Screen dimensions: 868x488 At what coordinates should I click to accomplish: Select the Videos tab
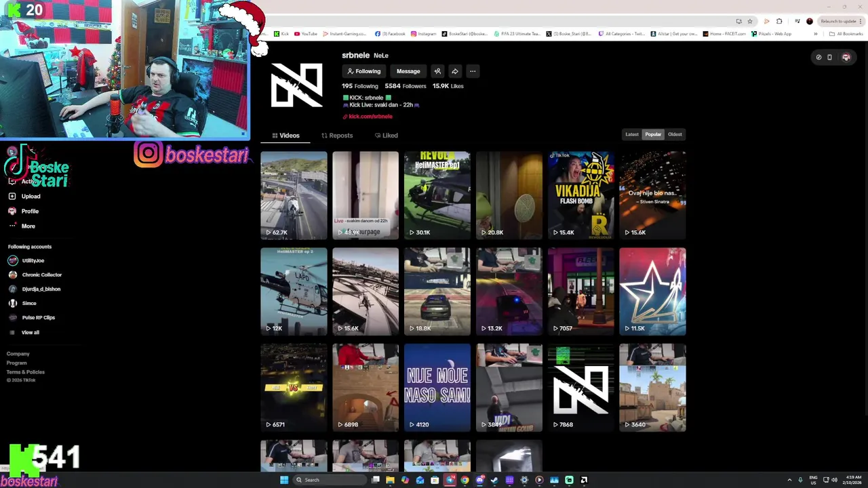pos(285,136)
